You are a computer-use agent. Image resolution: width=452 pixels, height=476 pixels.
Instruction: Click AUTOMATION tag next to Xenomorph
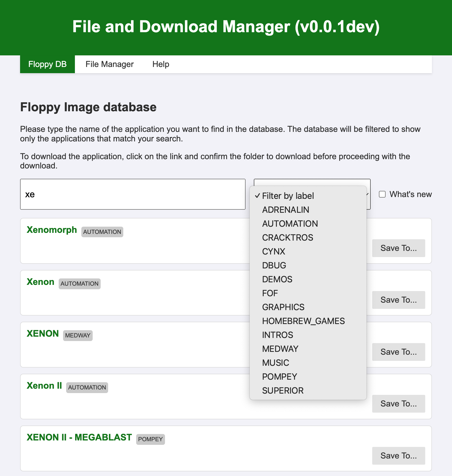[102, 232]
